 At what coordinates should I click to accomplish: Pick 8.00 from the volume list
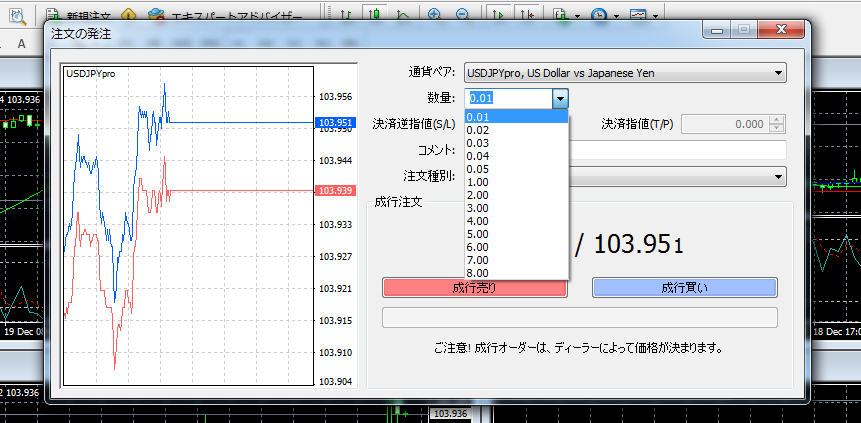pyautogui.click(x=516, y=273)
